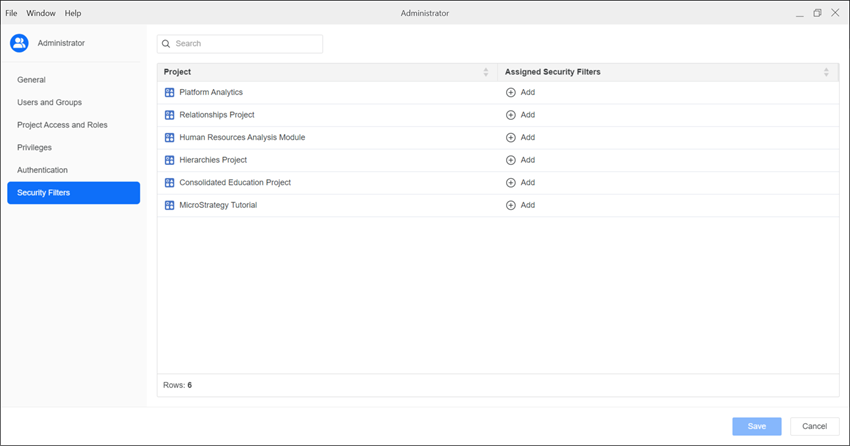Click the Hierarchies Project icon
Image resolution: width=850 pixels, height=446 pixels.
click(x=169, y=160)
